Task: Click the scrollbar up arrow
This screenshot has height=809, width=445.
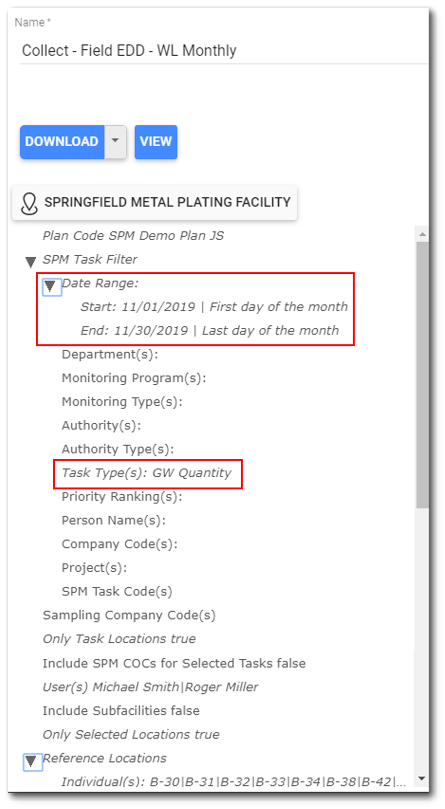Action: [x=422, y=235]
